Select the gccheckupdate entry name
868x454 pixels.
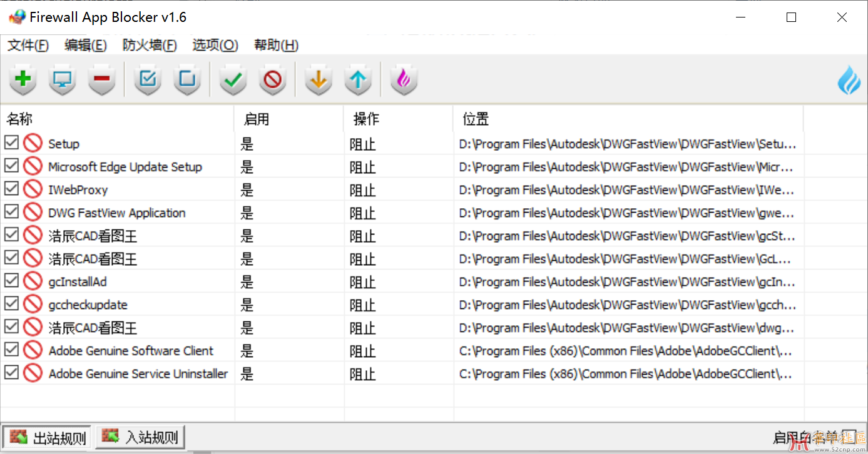pos(88,305)
